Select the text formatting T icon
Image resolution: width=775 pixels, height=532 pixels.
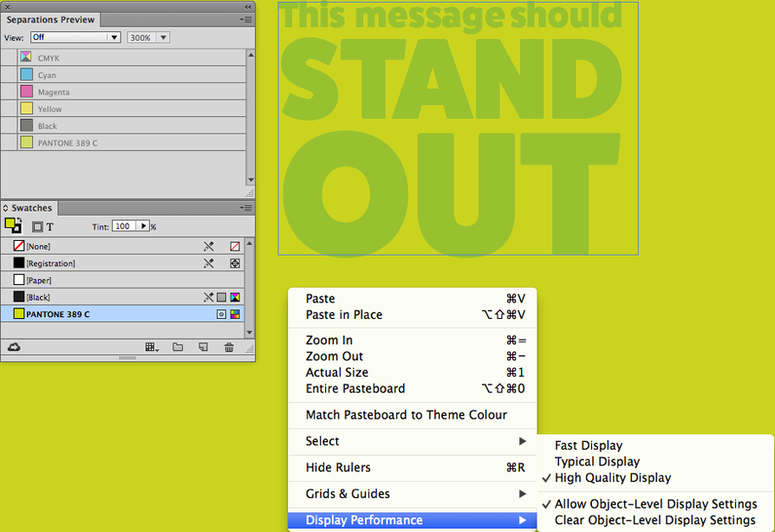[x=50, y=227]
